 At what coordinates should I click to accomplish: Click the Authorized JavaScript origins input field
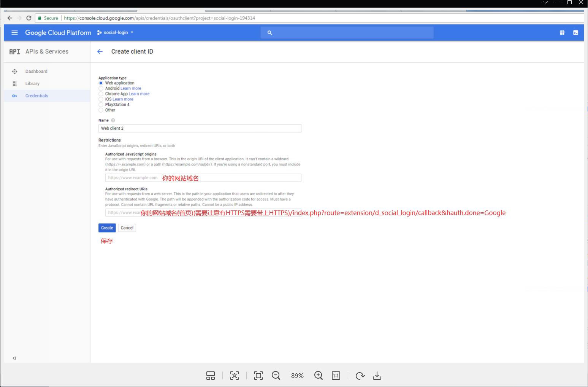click(x=203, y=178)
